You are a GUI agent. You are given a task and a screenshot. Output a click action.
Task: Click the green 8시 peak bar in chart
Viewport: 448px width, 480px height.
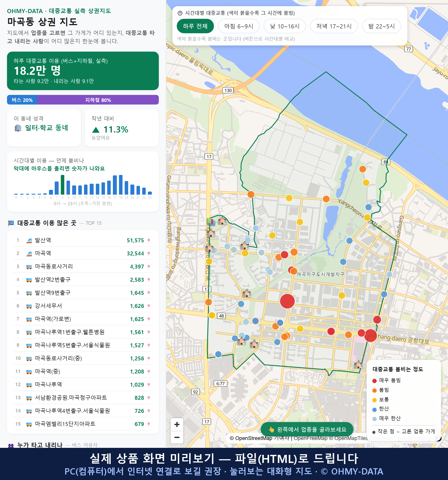[63, 185]
